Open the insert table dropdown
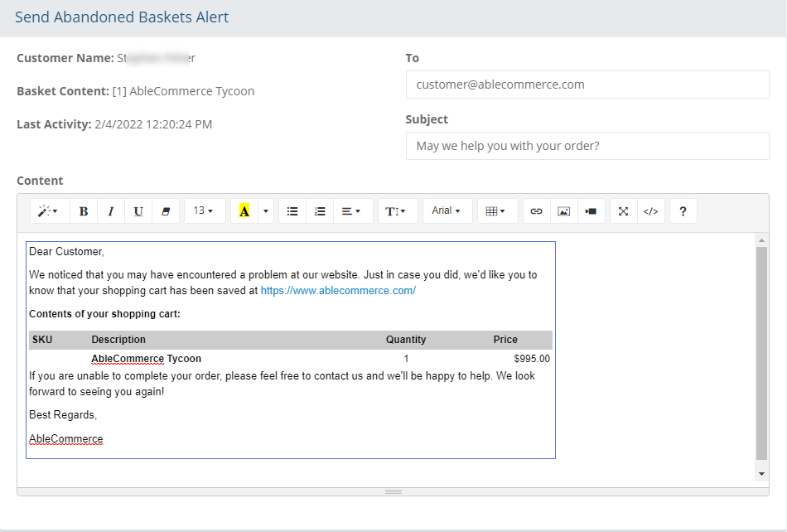Viewport: 787px width, 532px height. click(496, 211)
